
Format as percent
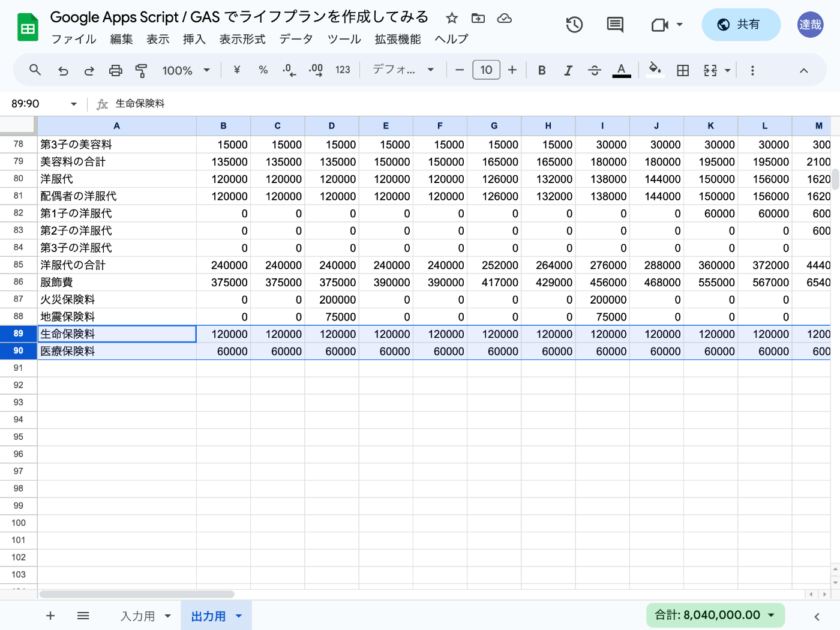(263, 70)
